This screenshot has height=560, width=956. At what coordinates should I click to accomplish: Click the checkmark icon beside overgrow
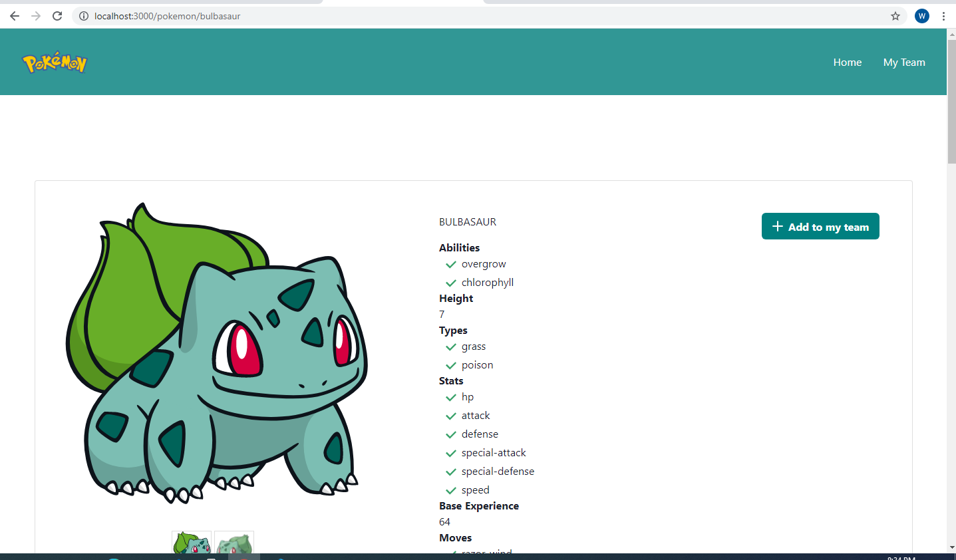pos(451,265)
